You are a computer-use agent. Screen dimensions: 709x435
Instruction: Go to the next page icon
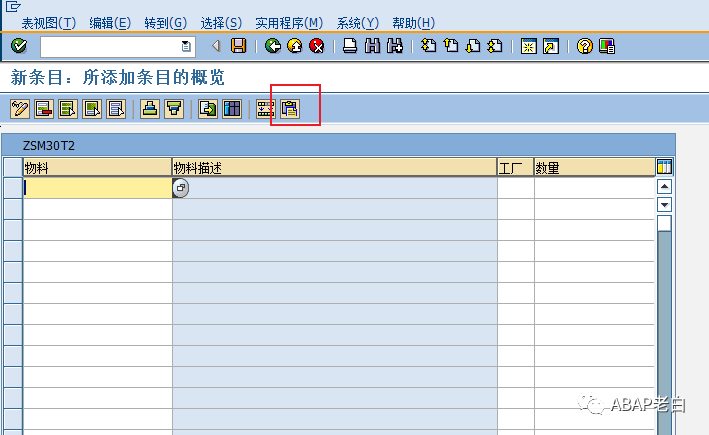coord(473,46)
